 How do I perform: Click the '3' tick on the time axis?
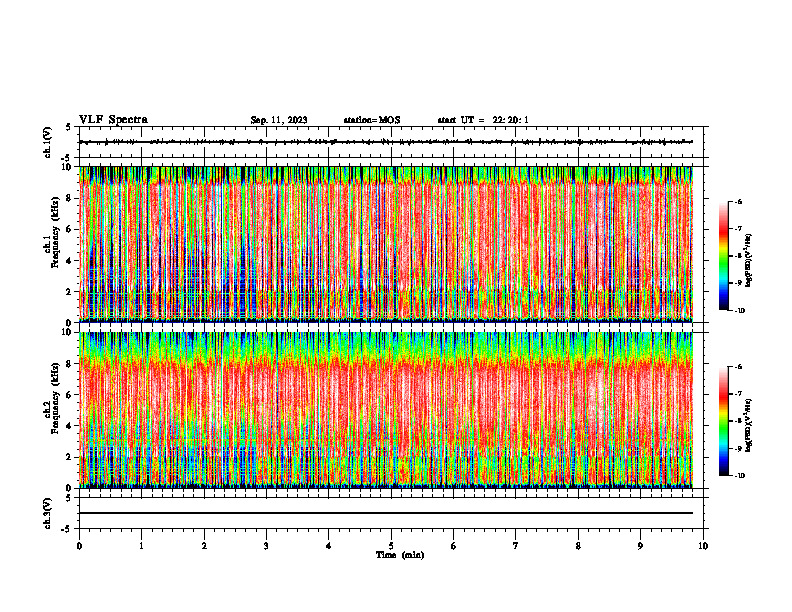(x=266, y=546)
